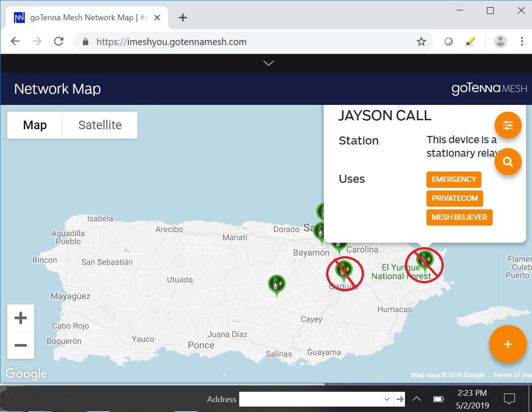This screenshot has width=532, height=412.
Task: Click the gray circle extension icon
Action: coord(449,42)
